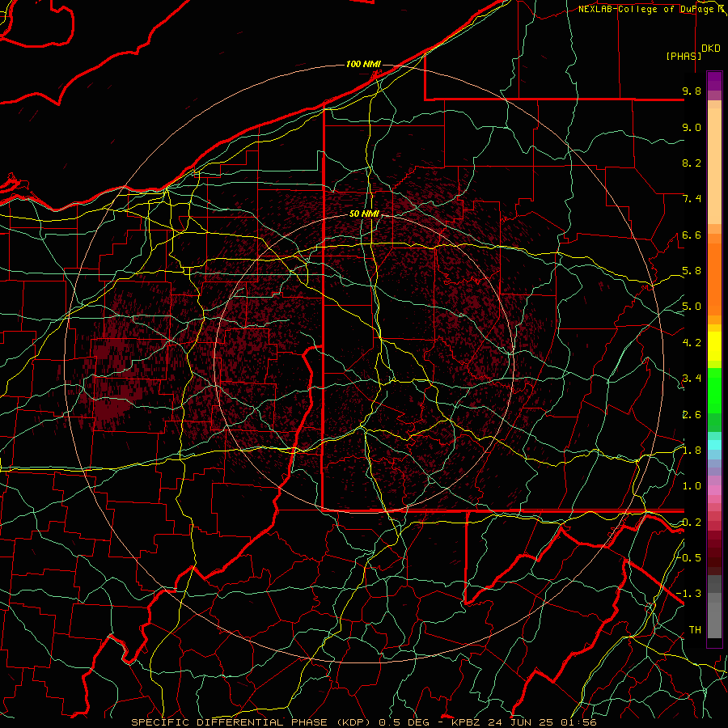Click the 4.2 scale value

click(x=692, y=343)
